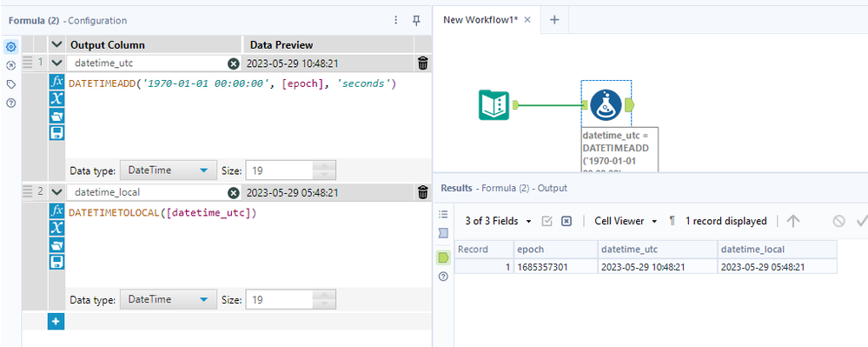Open columns and constants for datetime_local expression
This screenshot has width=868, height=347.
tap(56, 228)
